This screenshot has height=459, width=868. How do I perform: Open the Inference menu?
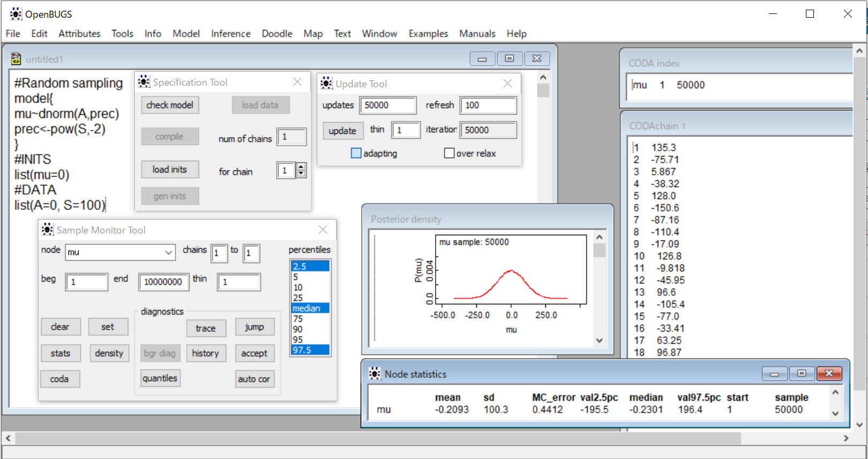coord(231,33)
